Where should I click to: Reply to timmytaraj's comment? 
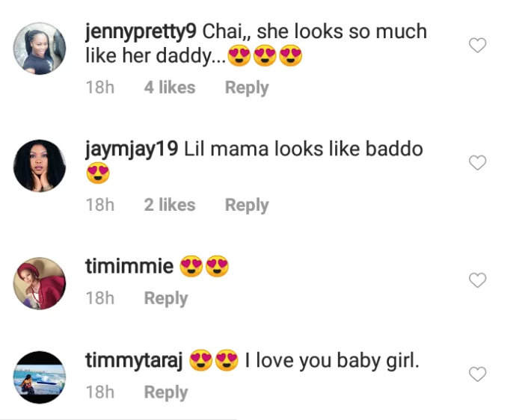166,392
